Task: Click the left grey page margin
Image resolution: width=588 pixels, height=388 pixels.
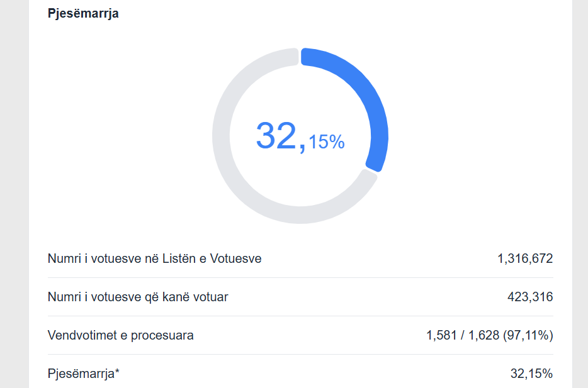Action: pyautogui.click(x=14, y=189)
